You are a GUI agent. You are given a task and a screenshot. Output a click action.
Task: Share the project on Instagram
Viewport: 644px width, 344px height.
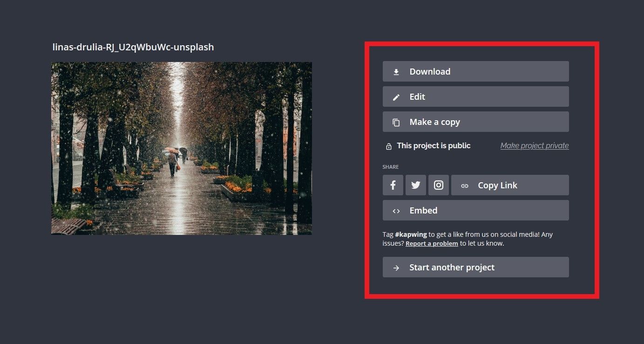click(x=438, y=185)
